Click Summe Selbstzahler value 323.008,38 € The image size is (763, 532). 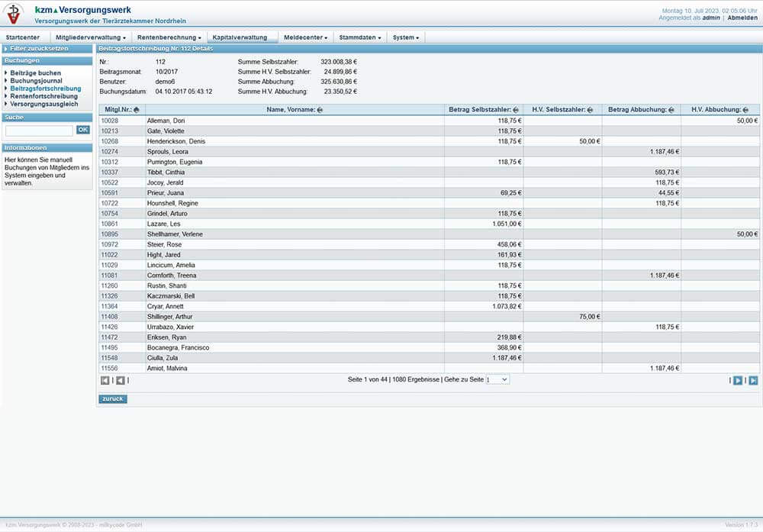(x=339, y=62)
